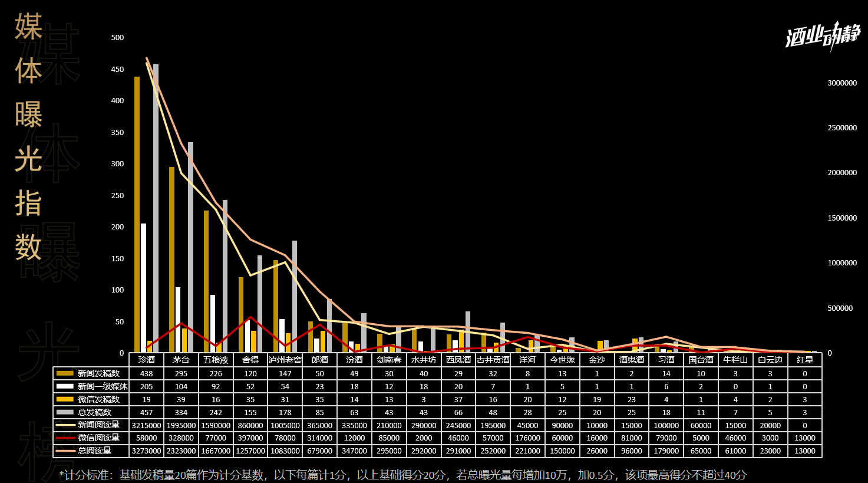Viewport: 868px width, 483px height.
Task: Select the 茅台 column header
Action: pyautogui.click(x=181, y=360)
